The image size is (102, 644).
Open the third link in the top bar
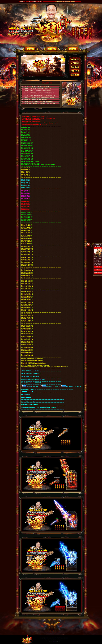(34, 2)
